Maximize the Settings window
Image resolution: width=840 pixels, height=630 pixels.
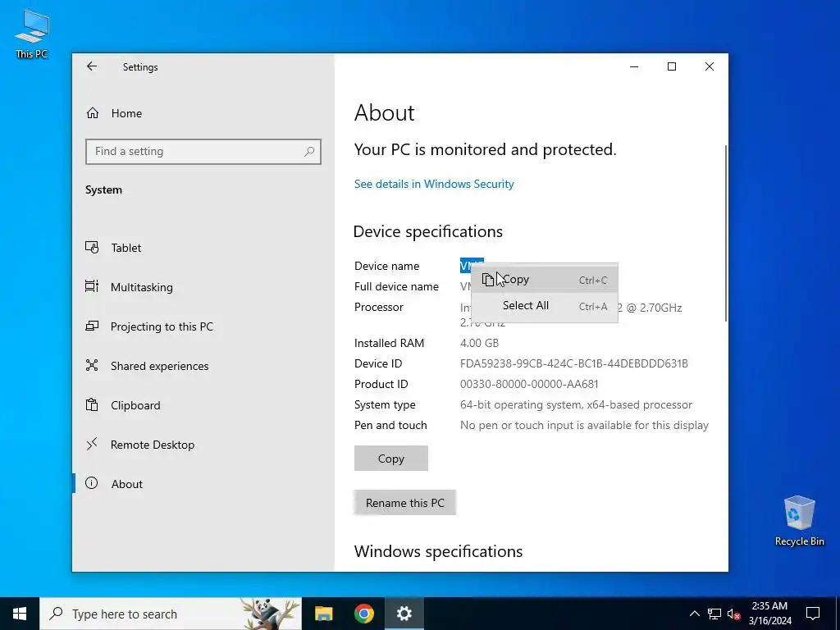[x=672, y=66]
